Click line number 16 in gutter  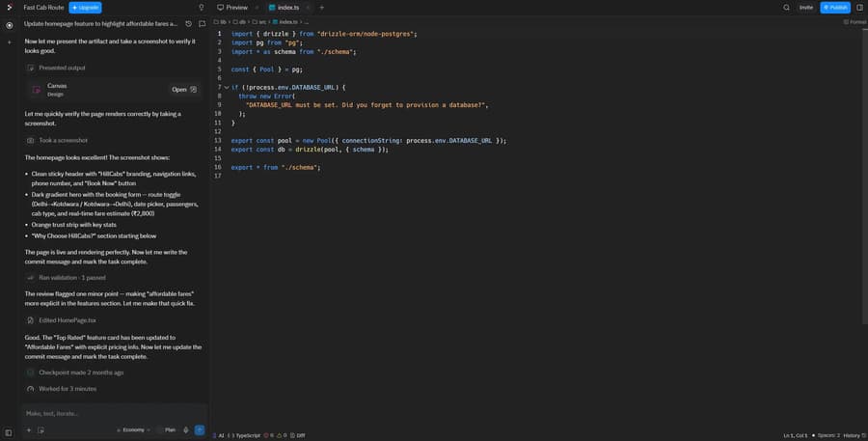pos(218,167)
